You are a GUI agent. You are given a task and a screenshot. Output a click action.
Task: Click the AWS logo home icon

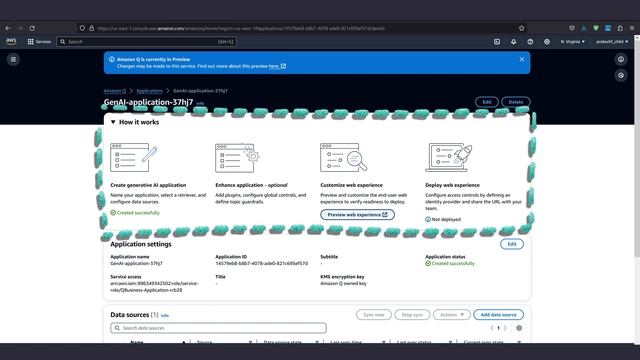11,41
